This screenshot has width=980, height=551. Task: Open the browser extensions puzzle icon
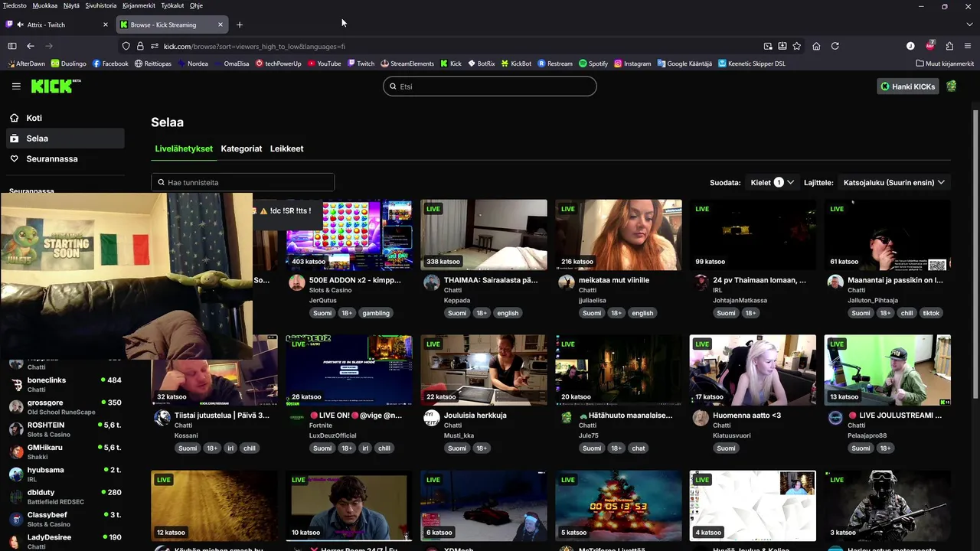[949, 46]
